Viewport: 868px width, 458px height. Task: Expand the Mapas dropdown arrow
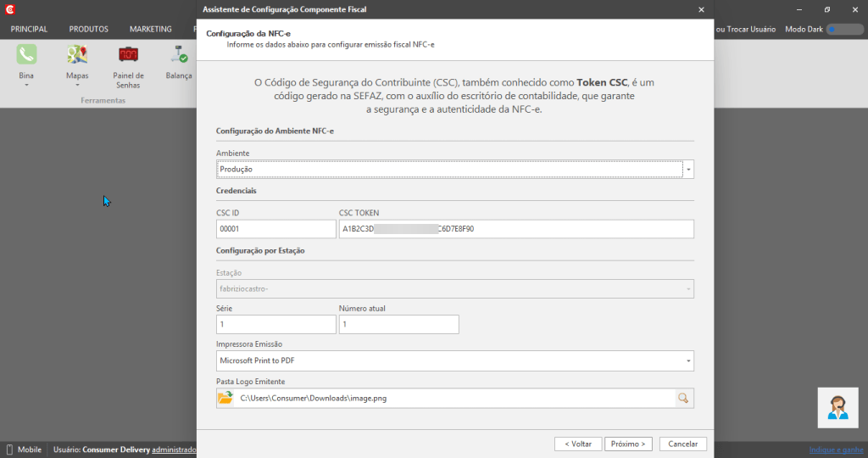[77, 86]
